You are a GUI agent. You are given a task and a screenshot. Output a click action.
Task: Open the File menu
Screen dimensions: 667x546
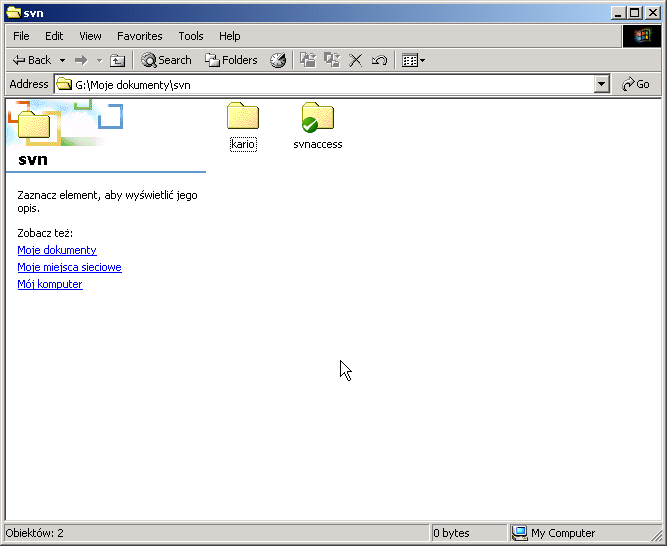click(x=21, y=36)
